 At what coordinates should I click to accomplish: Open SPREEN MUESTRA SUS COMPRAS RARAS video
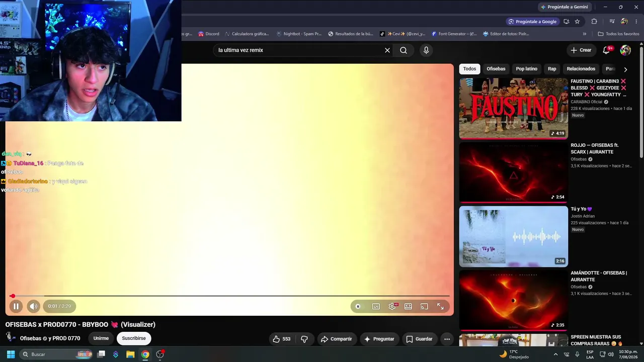click(597, 340)
